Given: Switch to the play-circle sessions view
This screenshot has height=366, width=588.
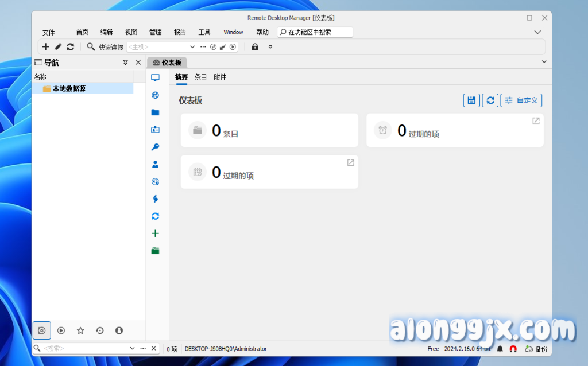Looking at the screenshot, I should 61,330.
